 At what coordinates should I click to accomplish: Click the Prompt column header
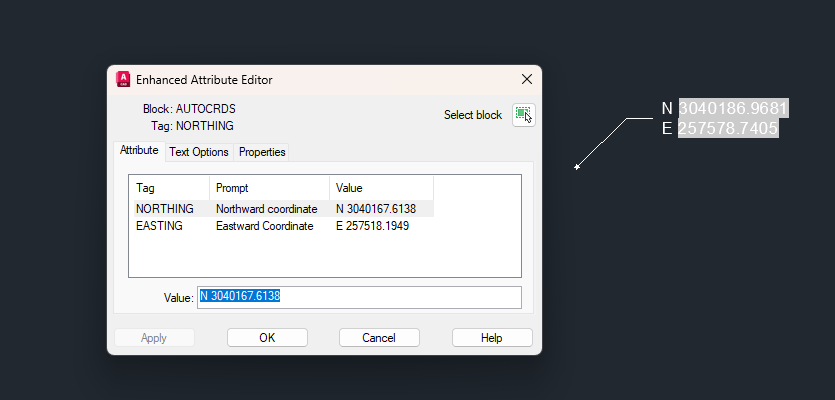pos(269,188)
